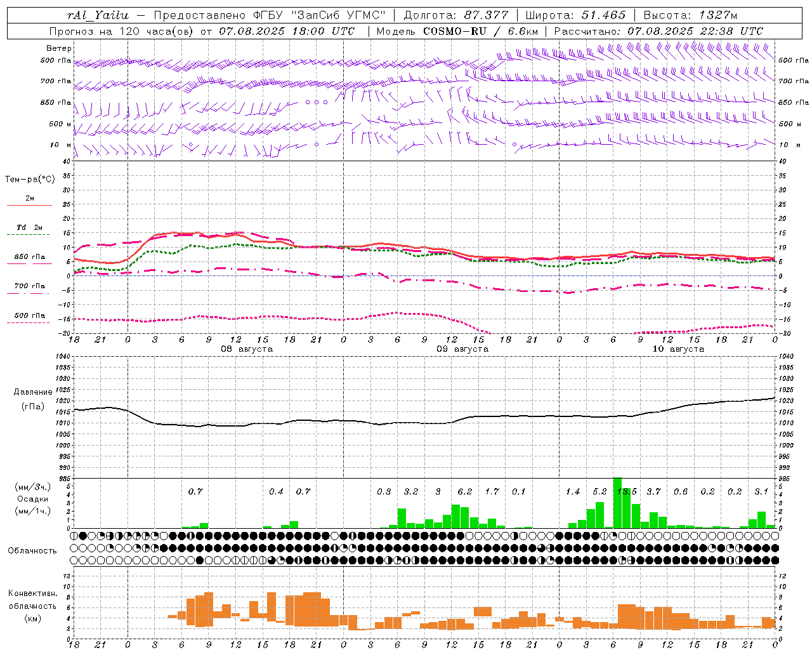Click the longitude value Долгота: 87.377
812x650 pixels.
(x=455, y=15)
